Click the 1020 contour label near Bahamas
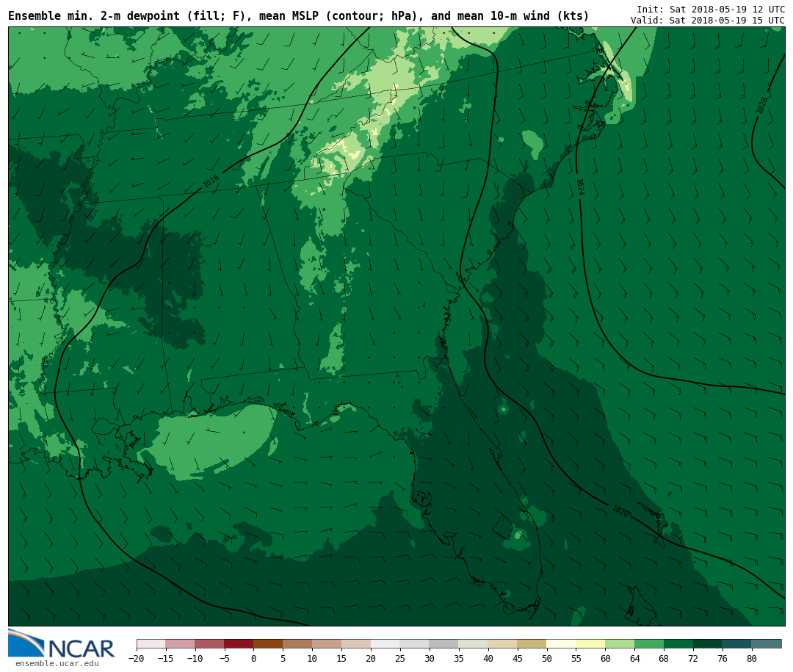The width and height of the screenshot is (793, 672). (x=620, y=511)
